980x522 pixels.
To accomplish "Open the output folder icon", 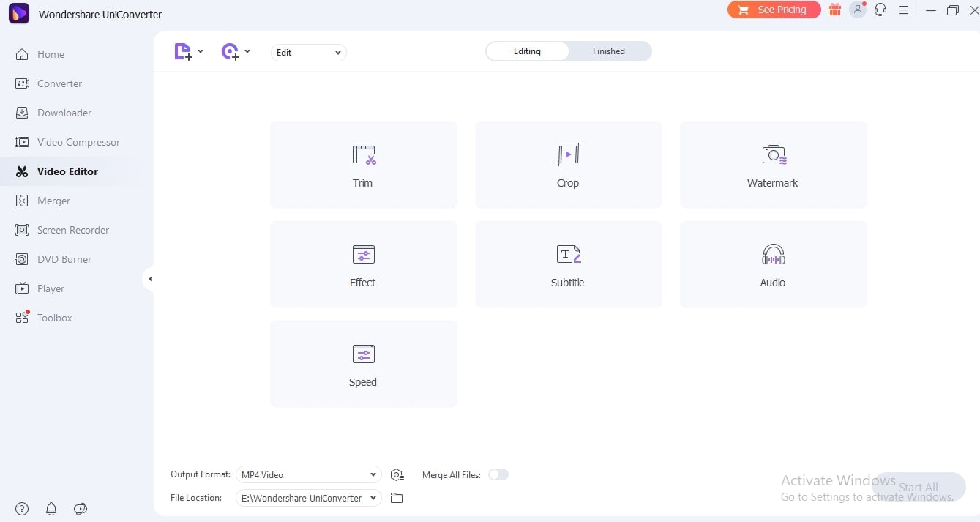I will pos(397,498).
